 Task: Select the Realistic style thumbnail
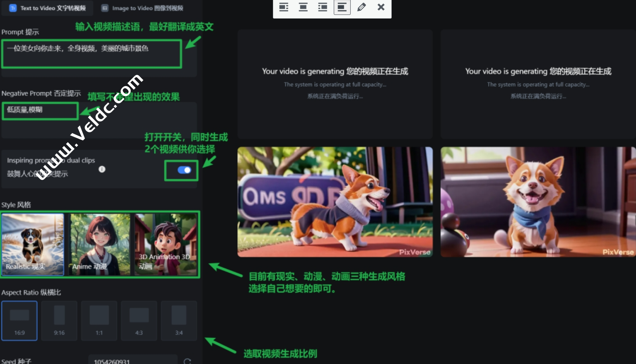pos(33,244)
